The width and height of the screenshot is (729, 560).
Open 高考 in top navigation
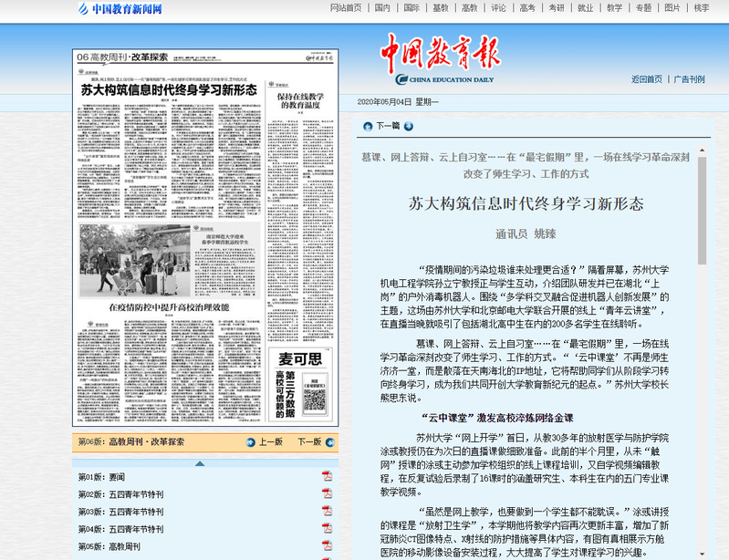pyautogui.click(x=526, y=8)
